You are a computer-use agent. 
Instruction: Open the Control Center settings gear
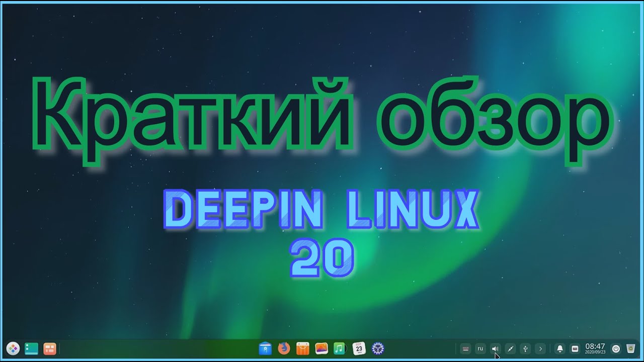pyautogui.click(x=378, y=348)
